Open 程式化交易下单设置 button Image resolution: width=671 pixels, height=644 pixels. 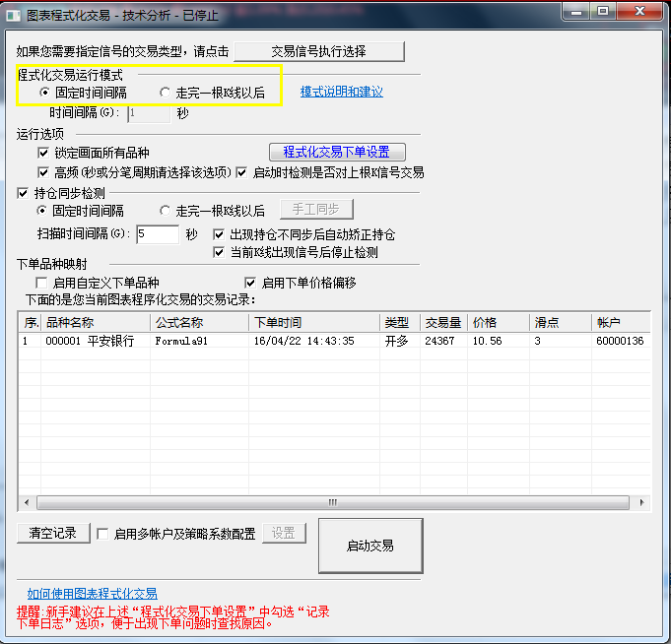[x=337, y=152]
